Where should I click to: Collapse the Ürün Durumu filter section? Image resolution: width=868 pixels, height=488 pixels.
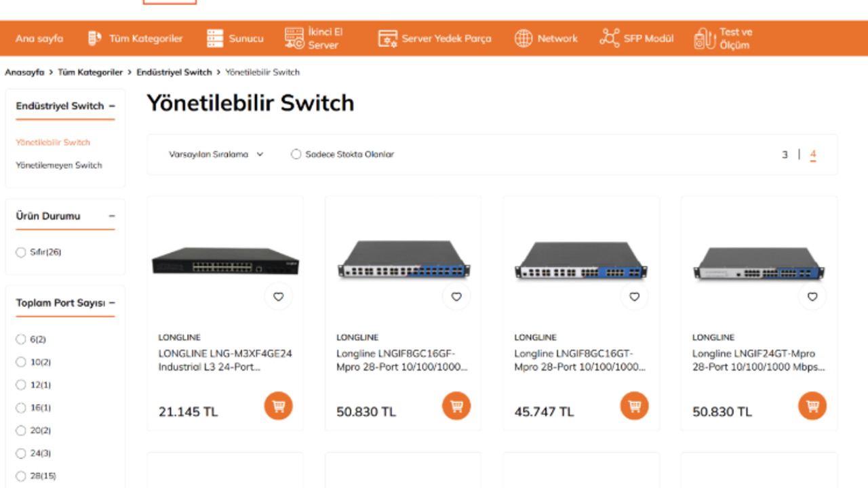pos(112,216)
